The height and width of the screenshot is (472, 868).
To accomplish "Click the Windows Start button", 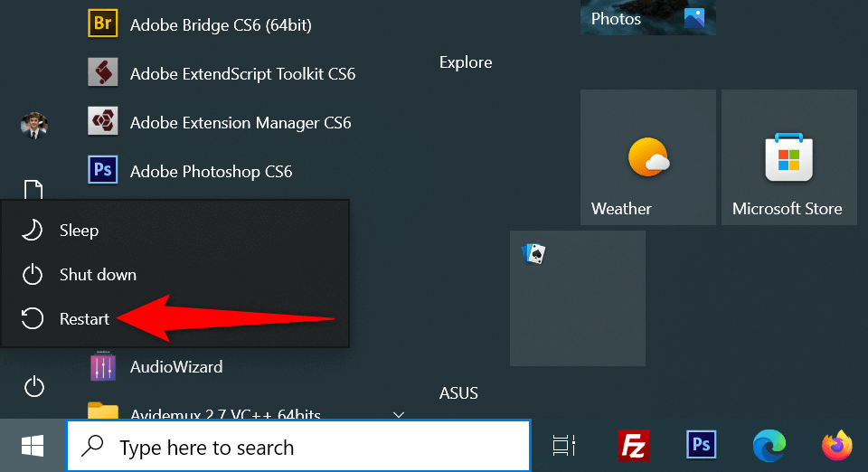I will pyautogui.click(x=33, y=445).
